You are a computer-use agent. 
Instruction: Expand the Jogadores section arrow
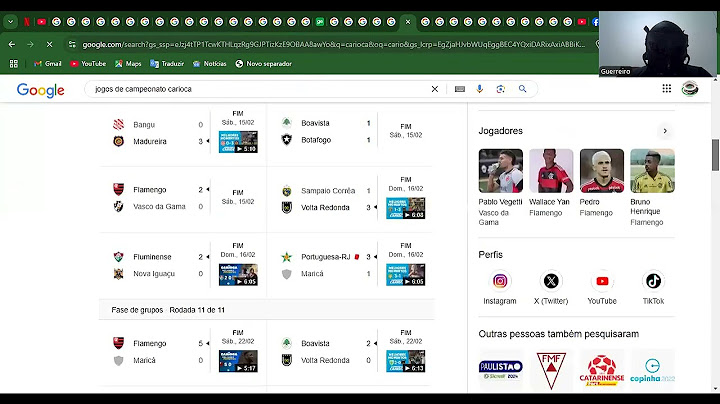(x=665, y=131)
